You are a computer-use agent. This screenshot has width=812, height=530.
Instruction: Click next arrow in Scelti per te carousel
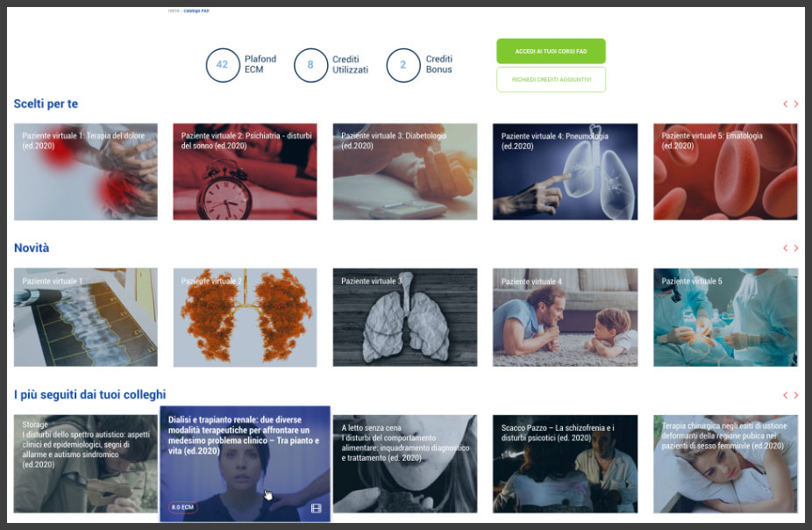[x=796, y=104]
